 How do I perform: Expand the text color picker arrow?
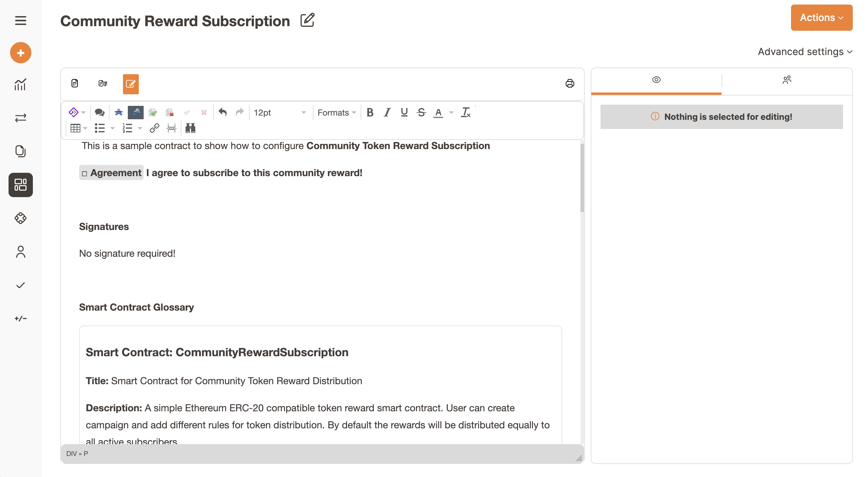tap(451, 113)
